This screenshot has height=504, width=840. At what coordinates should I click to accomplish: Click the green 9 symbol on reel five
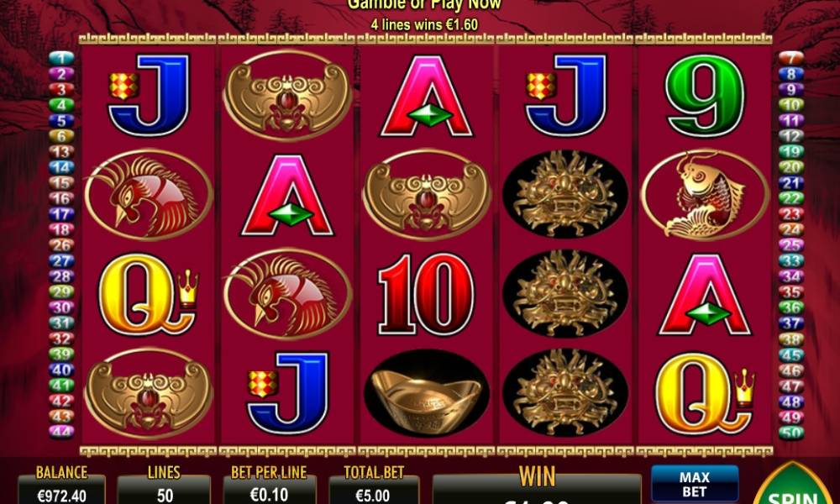[705, 95]
